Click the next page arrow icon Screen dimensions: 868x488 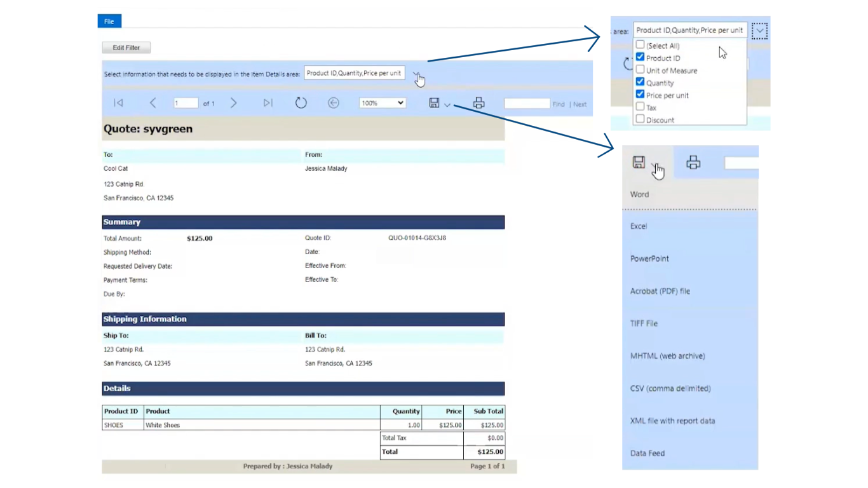(x=233, y=102)
